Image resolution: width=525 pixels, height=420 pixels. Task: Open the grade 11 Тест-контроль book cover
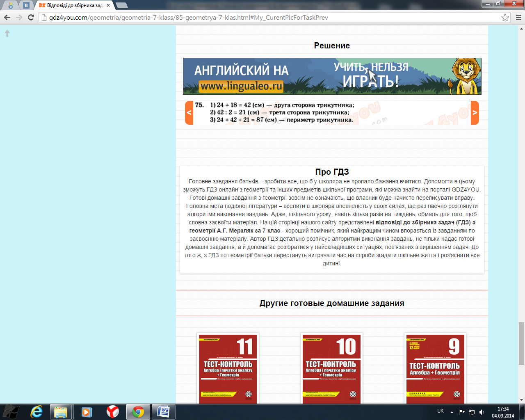228,368
